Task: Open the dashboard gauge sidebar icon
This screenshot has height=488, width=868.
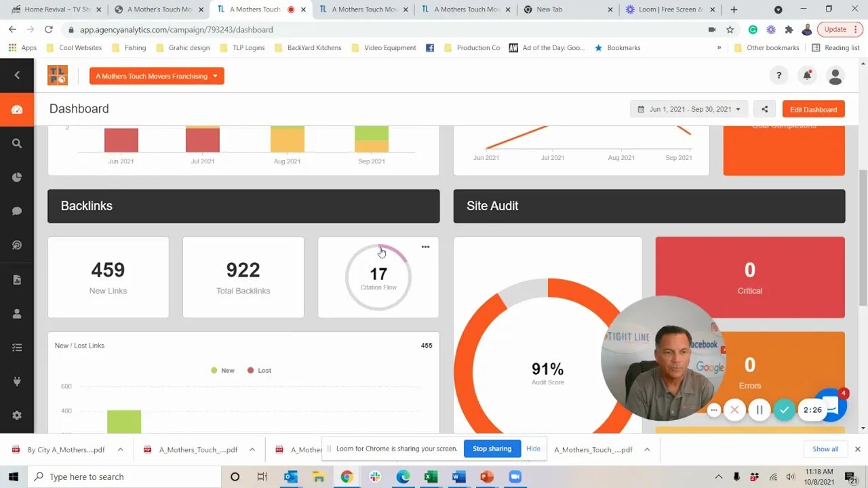Action: coord(17,109)
